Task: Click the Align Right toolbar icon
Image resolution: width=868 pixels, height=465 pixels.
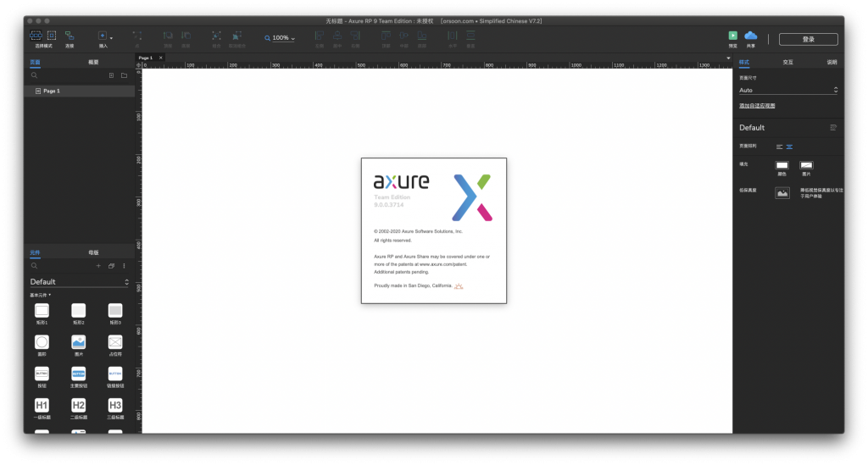Action: 355,36
